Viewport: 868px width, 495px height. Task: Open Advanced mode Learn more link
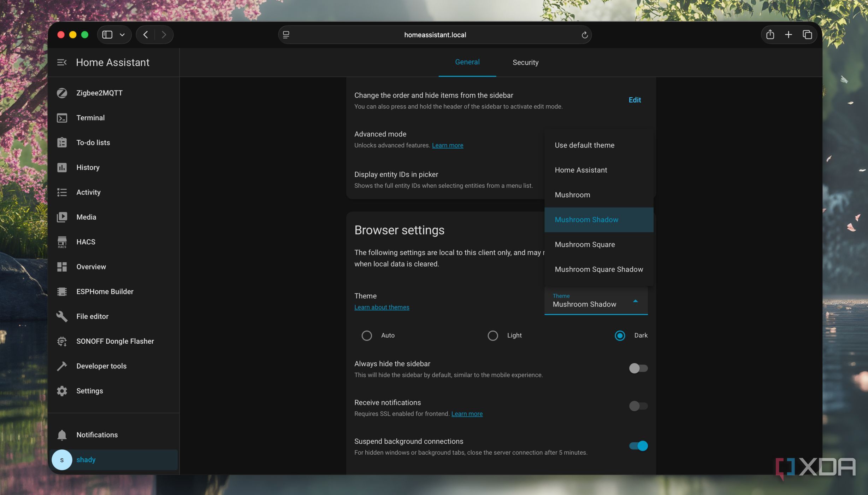(447, 145)
